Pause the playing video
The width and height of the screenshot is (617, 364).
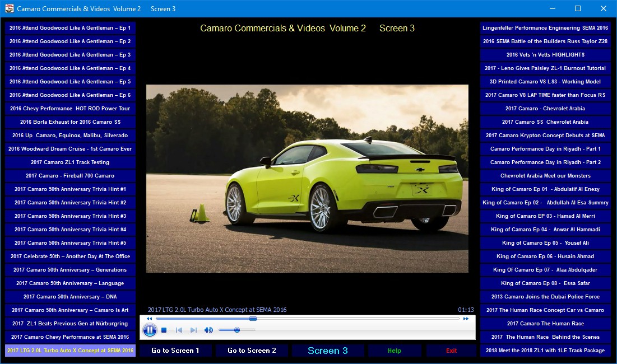coord(150,330)
